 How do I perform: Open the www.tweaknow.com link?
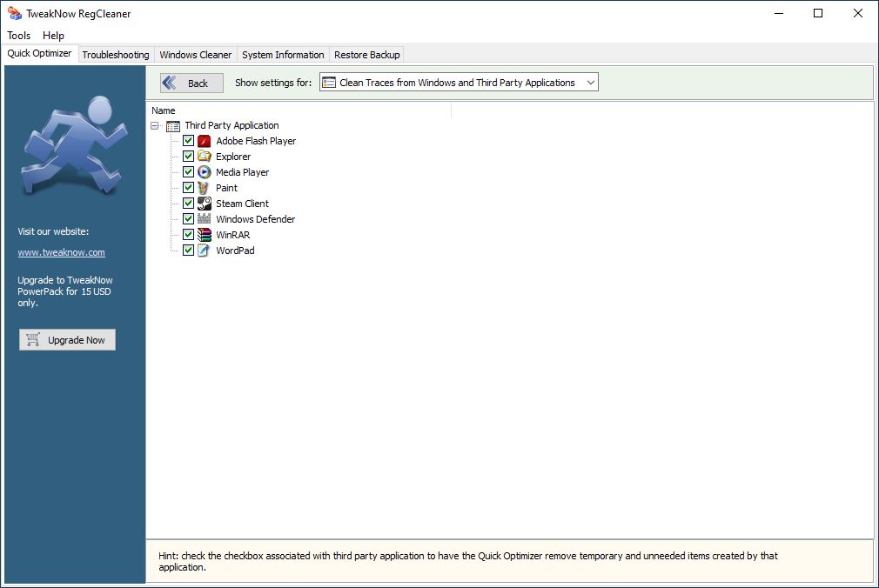tap(61, 253)
